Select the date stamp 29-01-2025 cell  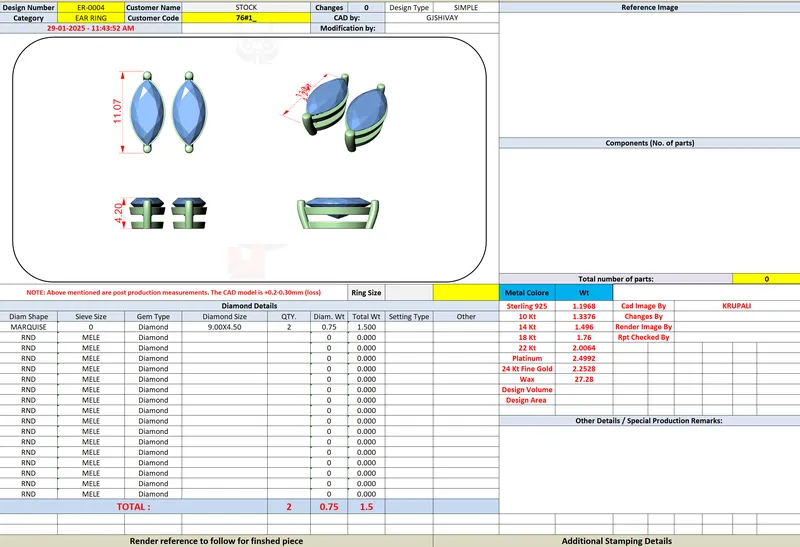click(x=90, y=28)
